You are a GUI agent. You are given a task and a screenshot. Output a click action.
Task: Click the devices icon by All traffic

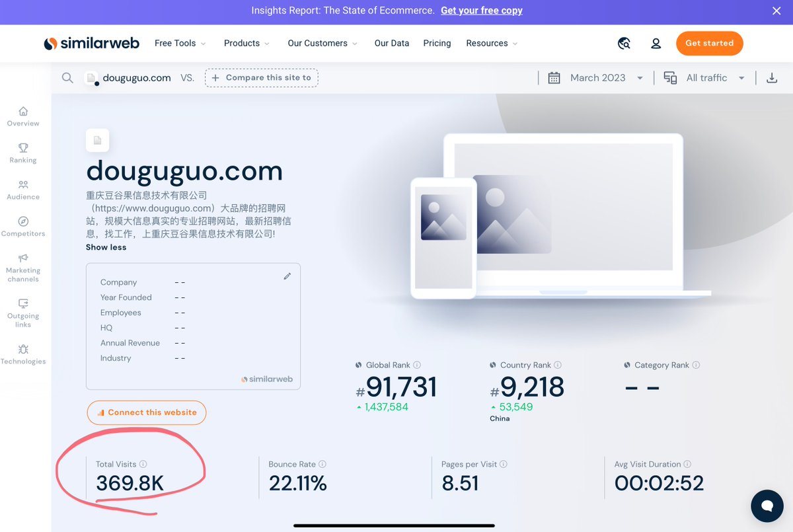(670, 78)
